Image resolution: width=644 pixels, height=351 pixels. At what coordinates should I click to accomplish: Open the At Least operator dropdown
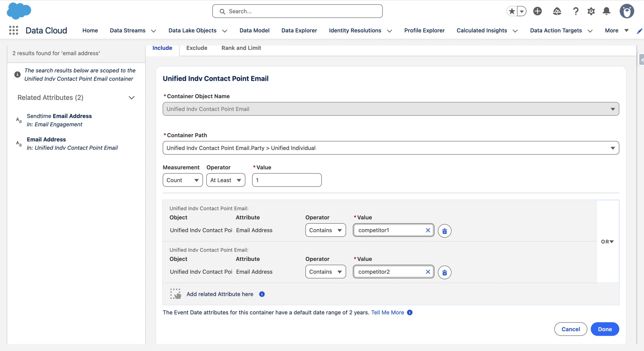[x=226, y=180]
